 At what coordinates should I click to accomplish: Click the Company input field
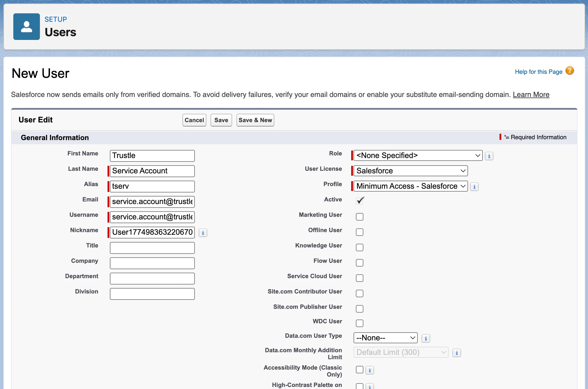pyautogui.click(x=152, y=263)
